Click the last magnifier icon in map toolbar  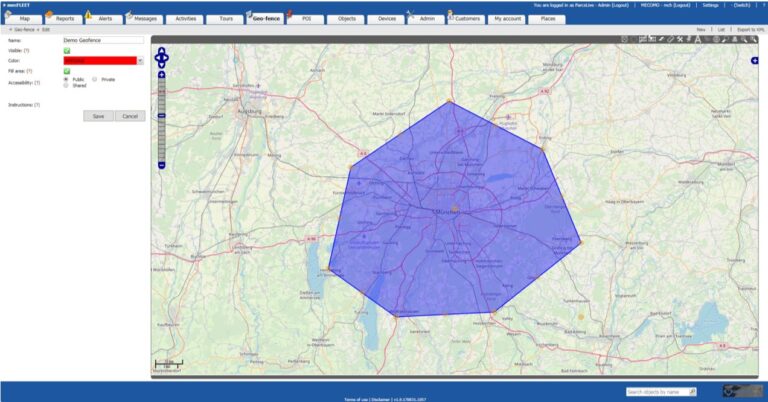coord(753,39)
